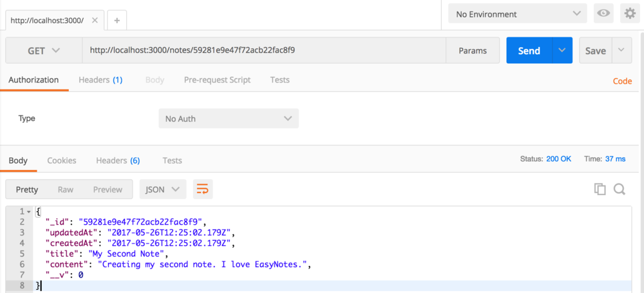Select the Pretty view mode
This screenshot has height=293, width=644.
click(x=26, y=189)
